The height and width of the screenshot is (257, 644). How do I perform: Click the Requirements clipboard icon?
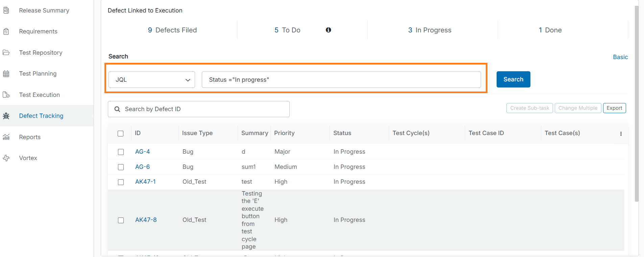click(x=6, y=31)
